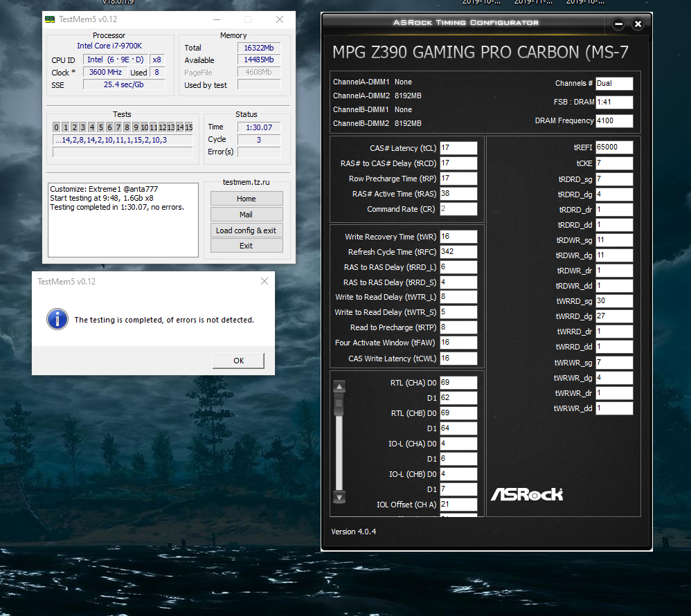Click the Refresh Cycle Time (tRFC) field

pos(458,252)
